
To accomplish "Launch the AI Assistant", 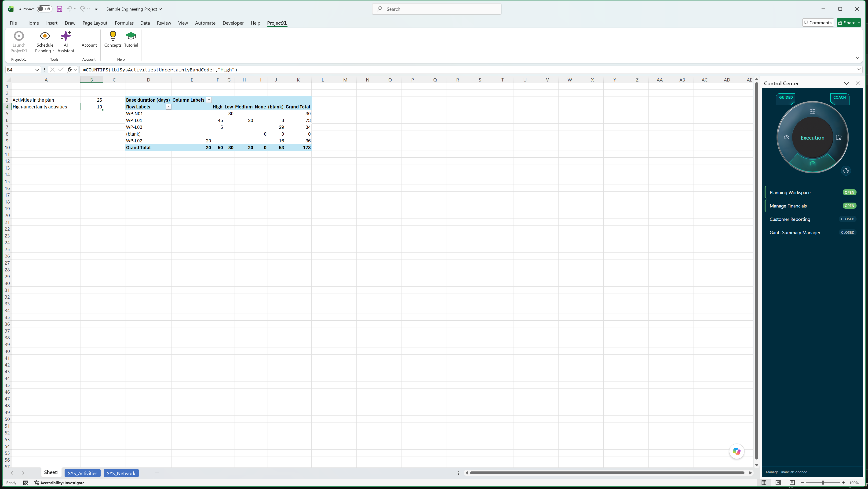I will 66,42.
